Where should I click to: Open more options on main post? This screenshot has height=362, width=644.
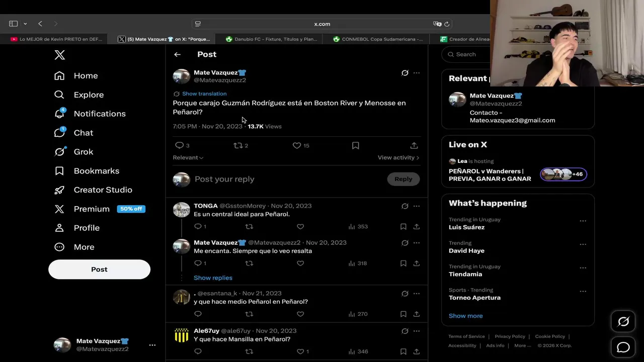pos(417,73)
